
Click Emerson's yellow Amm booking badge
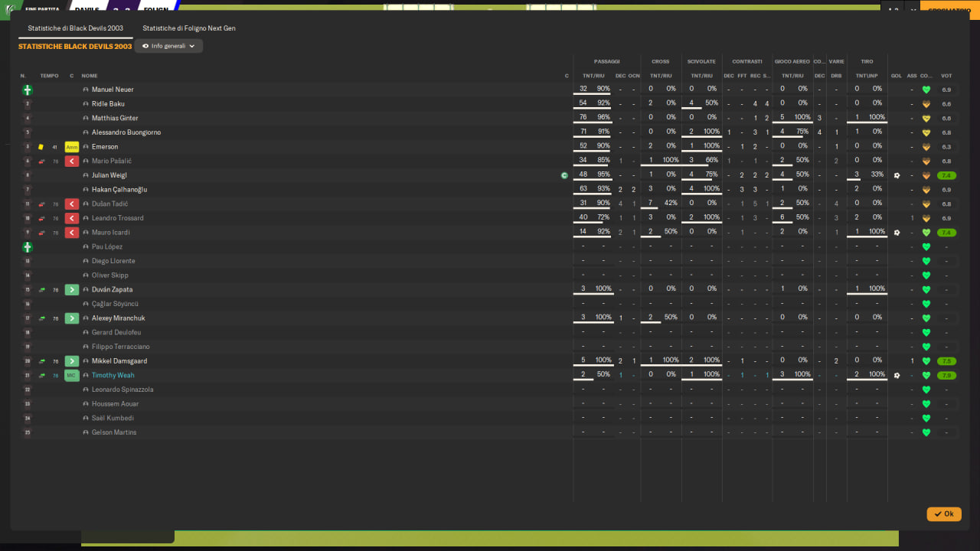click(72, 147)
